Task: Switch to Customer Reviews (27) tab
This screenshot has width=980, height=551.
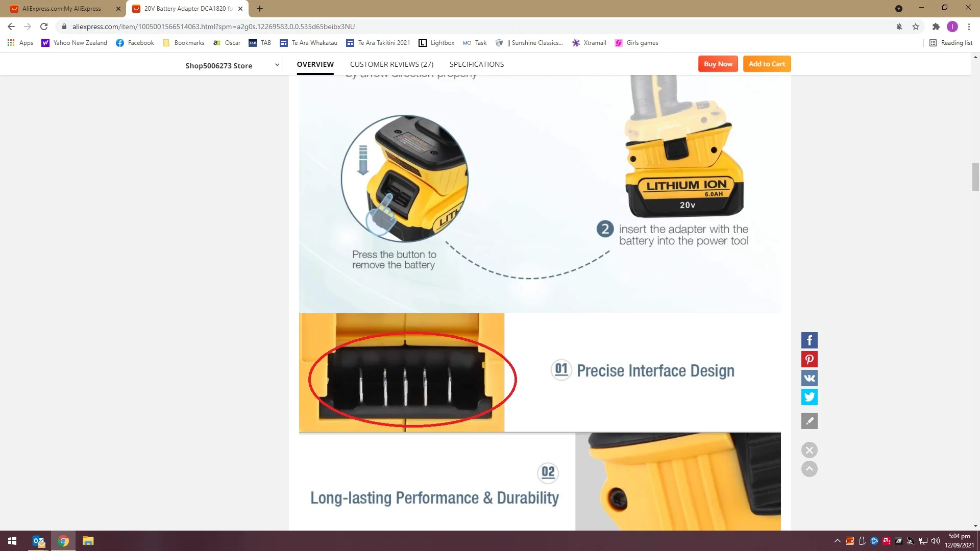Action: click(391, 64)
